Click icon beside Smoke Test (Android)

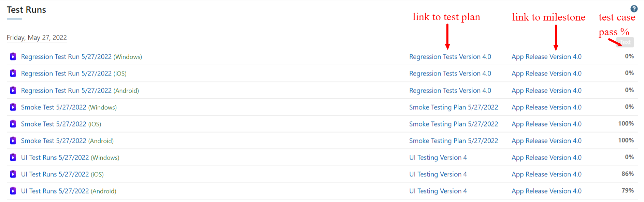click(x=13, y=140)
